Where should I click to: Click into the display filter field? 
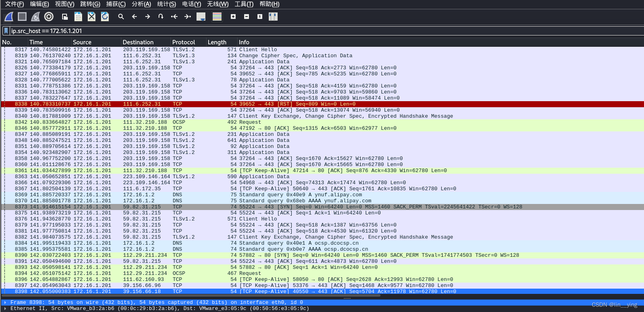pyautogui.click(x=327, y=31)
